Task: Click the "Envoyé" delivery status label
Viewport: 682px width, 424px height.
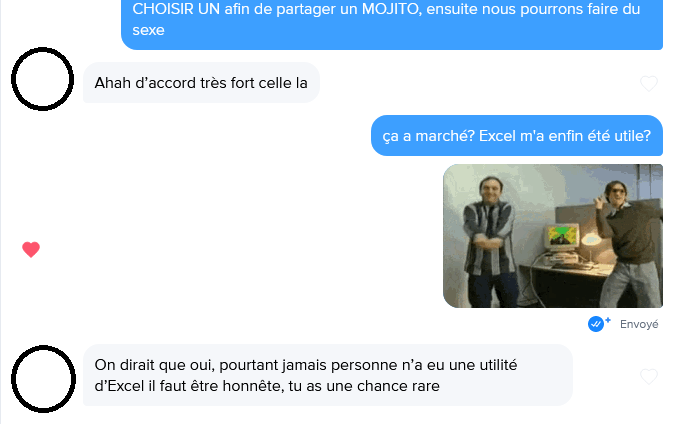Action: (639, 324)
